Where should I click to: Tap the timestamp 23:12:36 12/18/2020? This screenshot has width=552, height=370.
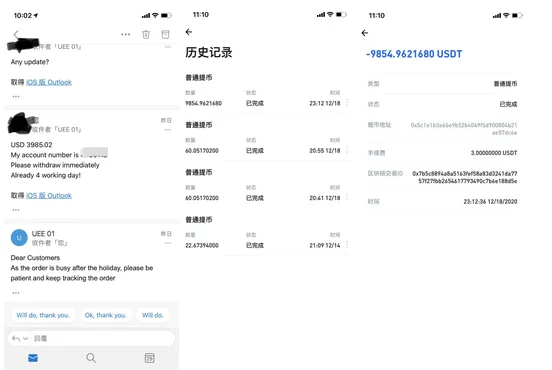[x=490, y=202]
